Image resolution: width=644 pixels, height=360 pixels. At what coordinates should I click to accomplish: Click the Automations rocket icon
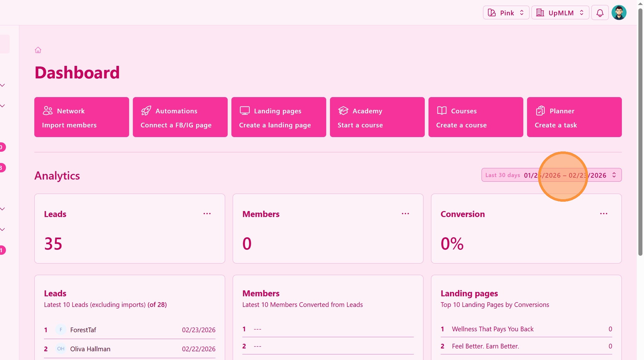[146, 111]
